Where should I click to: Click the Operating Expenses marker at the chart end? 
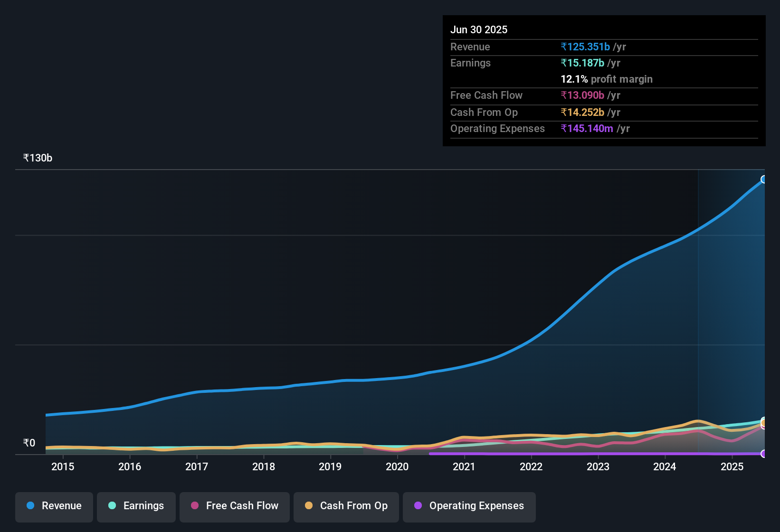[x=764, y=454]
